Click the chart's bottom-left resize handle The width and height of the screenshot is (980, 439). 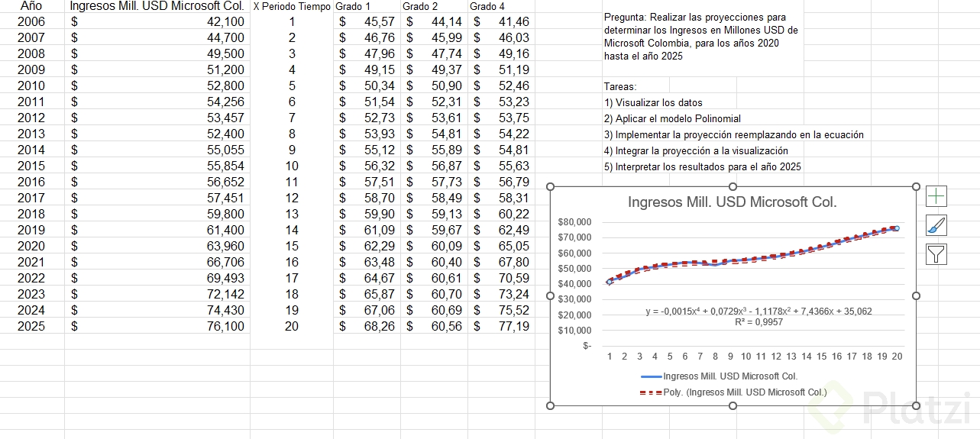click(550, 405)
